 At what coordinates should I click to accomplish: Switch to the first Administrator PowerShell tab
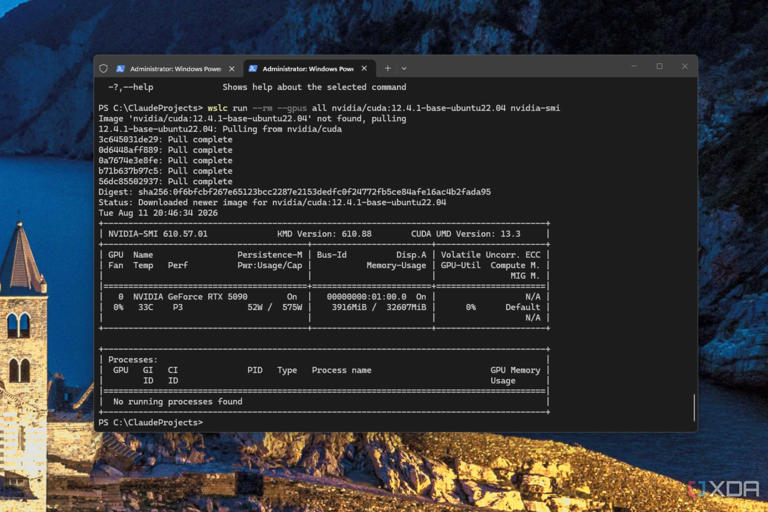[x=176, y=69]
